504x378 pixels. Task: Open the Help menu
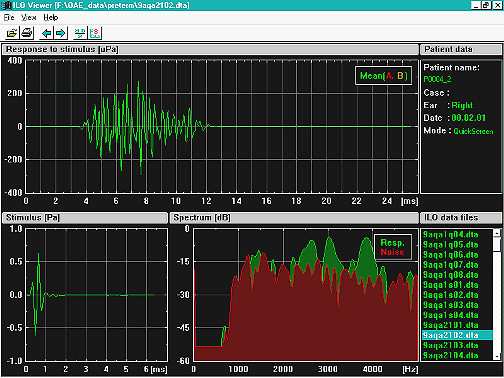click(51, 17)
